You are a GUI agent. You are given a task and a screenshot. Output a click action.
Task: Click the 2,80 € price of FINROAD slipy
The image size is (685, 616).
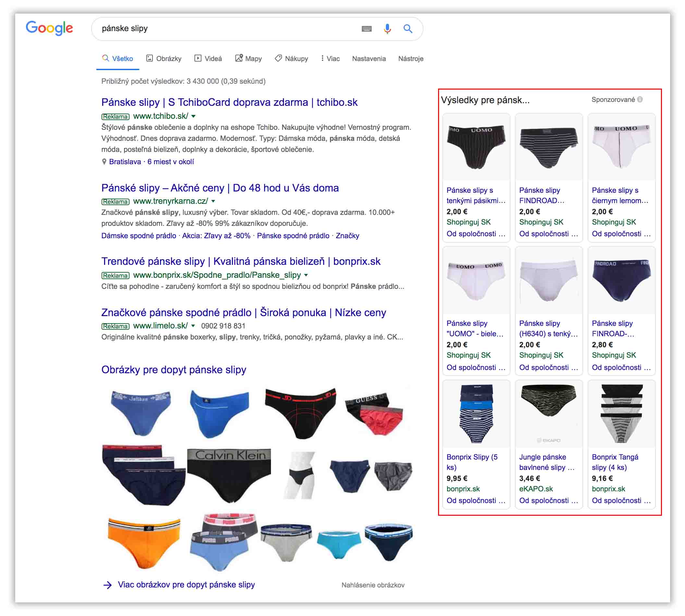(602, 345)
